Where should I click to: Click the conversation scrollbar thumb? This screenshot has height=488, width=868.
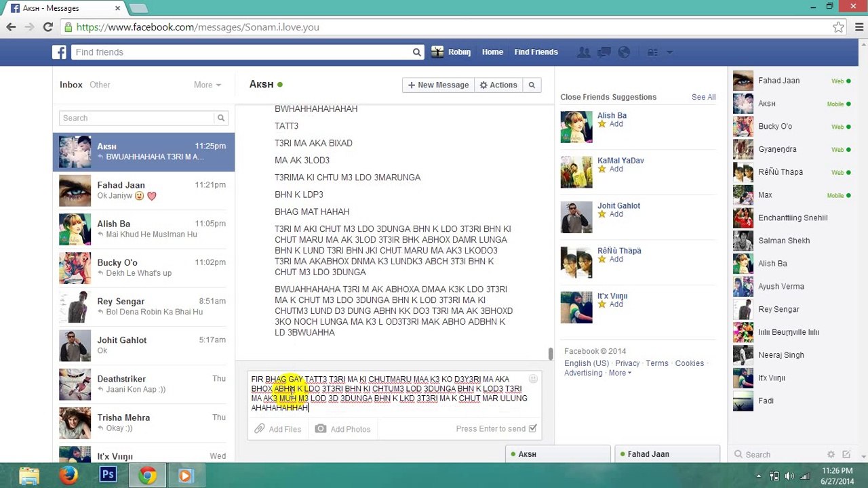pyautogui.click(x=550, y=354)
